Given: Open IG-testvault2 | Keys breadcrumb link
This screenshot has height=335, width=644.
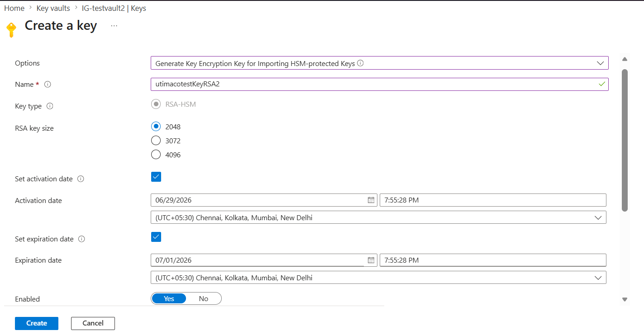Looking at the screenshot, I should tap(114, 8).
